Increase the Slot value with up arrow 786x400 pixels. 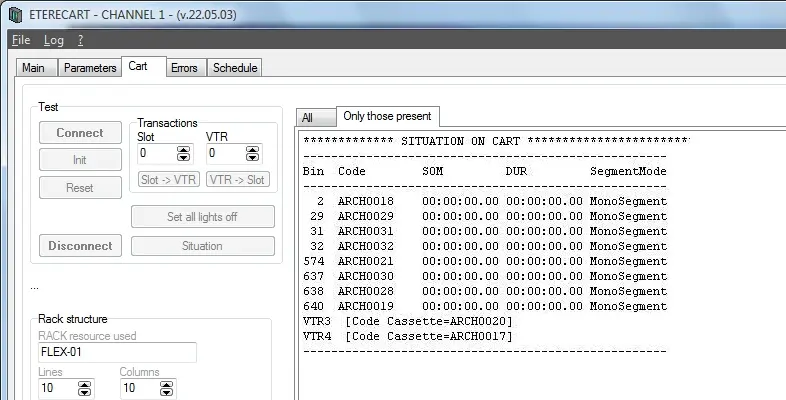183,150
